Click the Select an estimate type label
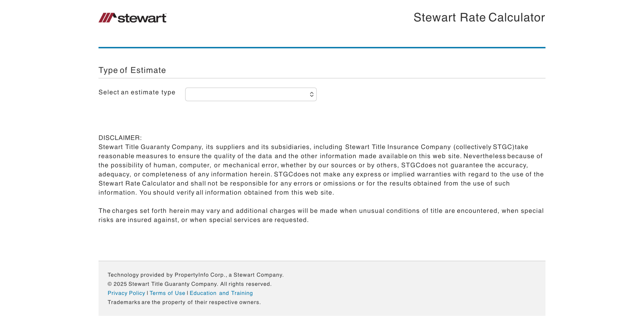 coord(137,92)
